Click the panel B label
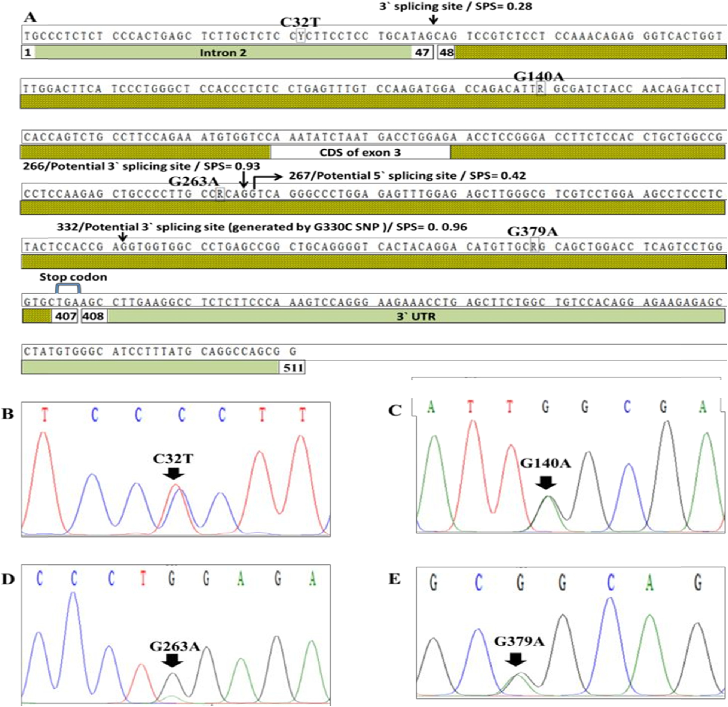 pos(7,414)
